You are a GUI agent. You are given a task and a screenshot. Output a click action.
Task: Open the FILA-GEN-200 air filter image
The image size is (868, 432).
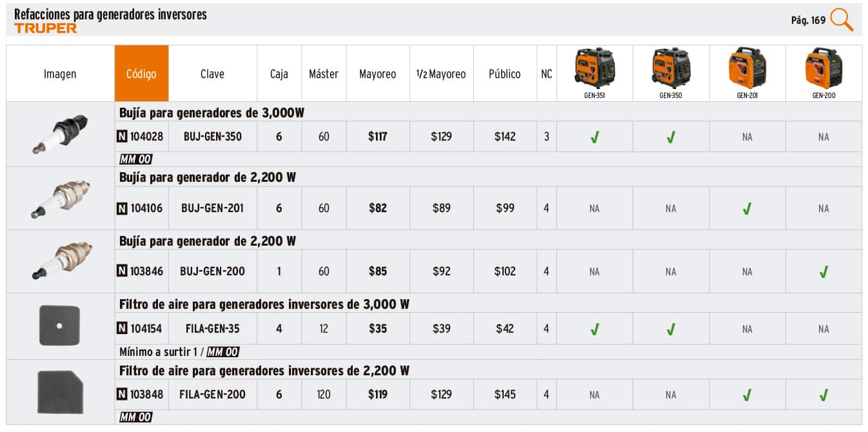coord(60,391)
